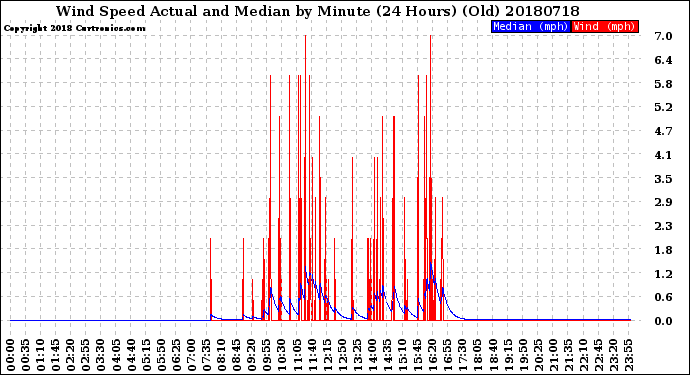Click the 1.2 y-axis label
Screen dimensions: 690x375
663,274
